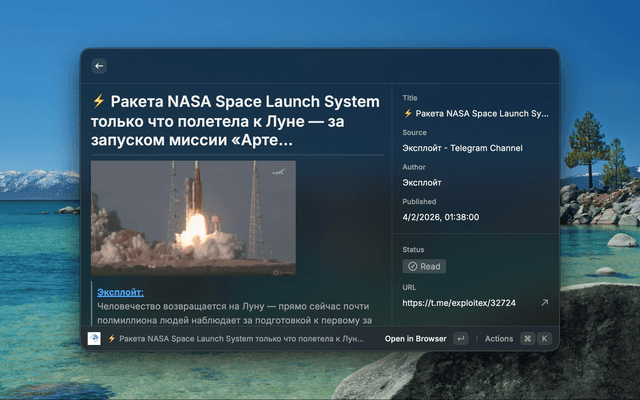Click the external link arrow beside URL
Image resolution: width=640 pixels, height=400 pixels.
click(544, 302)
